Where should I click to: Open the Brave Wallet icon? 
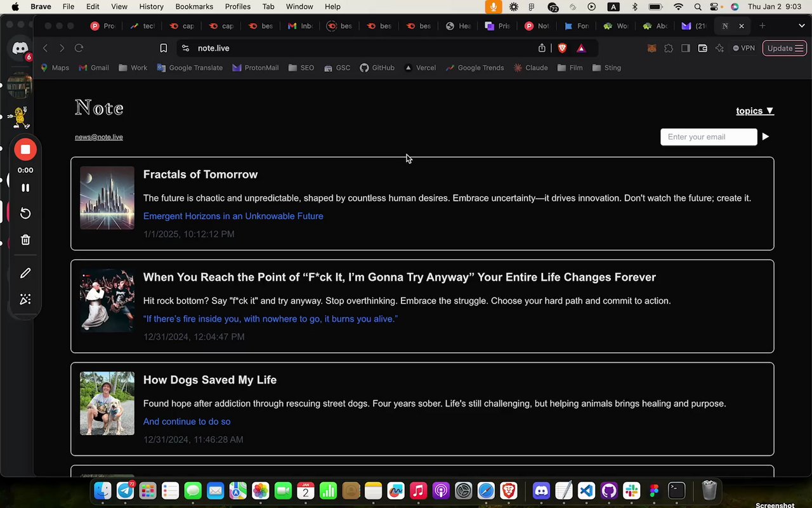[x=703, y=48]
